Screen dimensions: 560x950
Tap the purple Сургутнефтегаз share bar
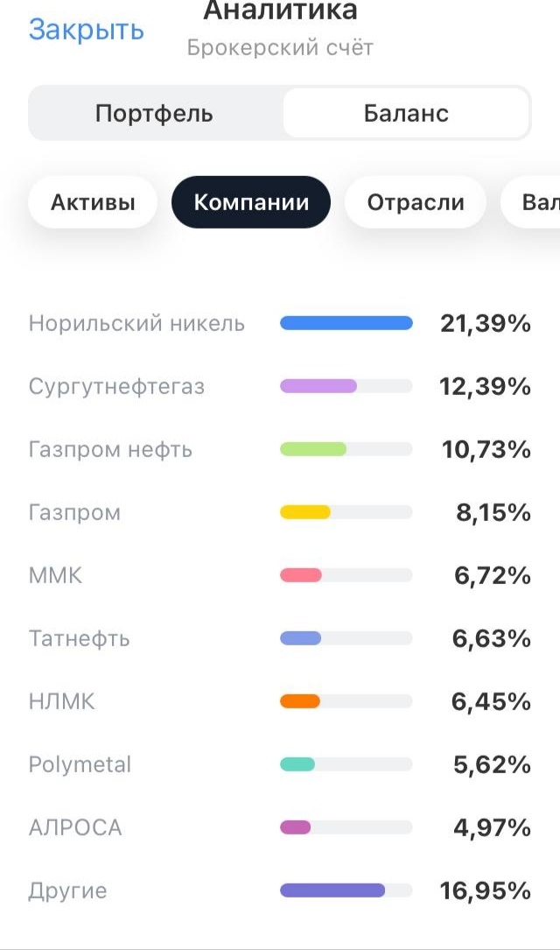(x=318, y=387)
